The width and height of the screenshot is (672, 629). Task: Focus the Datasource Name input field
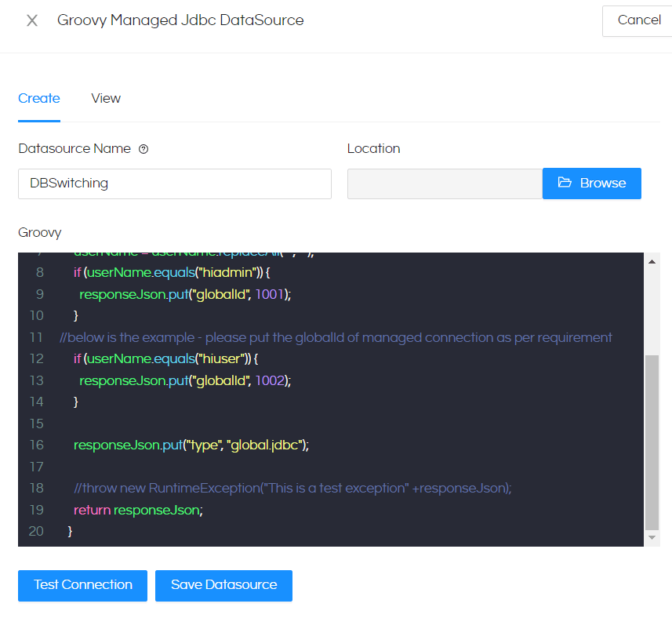coord(174,184)
